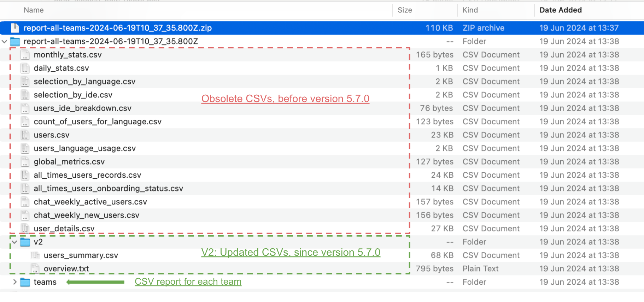
Task: Click the 'Obsolete CSVs, before version 5.7.0' link
Action: click(x=285, y=99)
